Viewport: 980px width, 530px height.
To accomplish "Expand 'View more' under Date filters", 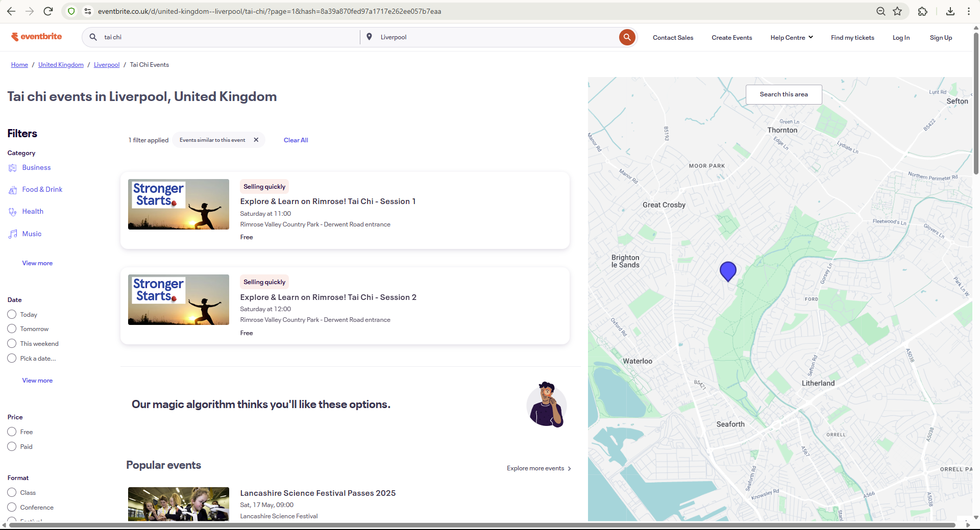I will coord(37,381).
